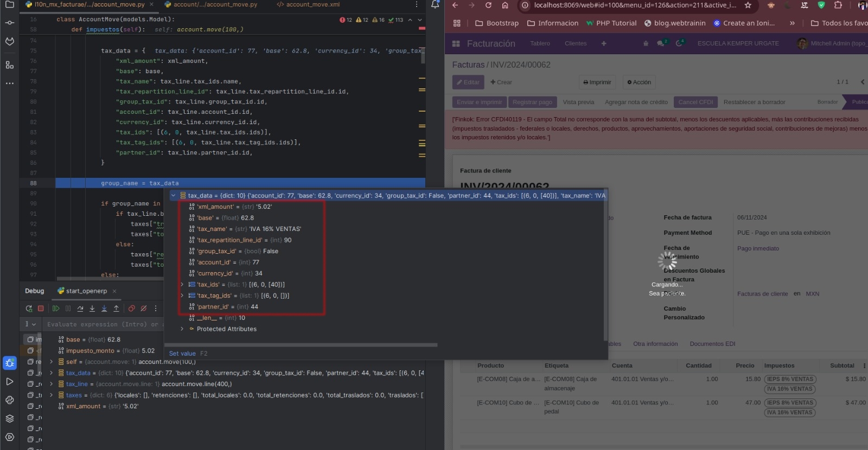The width and height of the screenshot is (868, 450).
Task: Open the Python Packages layers icon
Action: coord(9,419)
